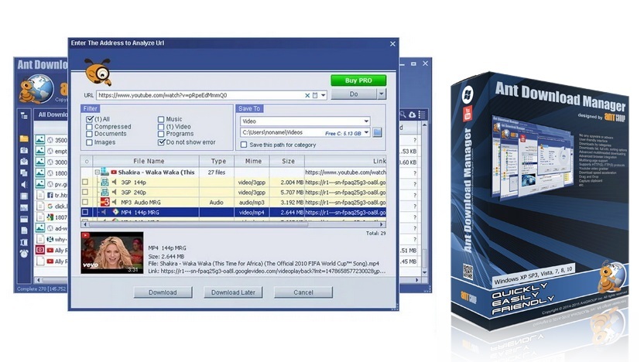This screenshot has width=644, height=362.
Task: Click the video film category icon in sidebar
Action: (x=24, y=196)
